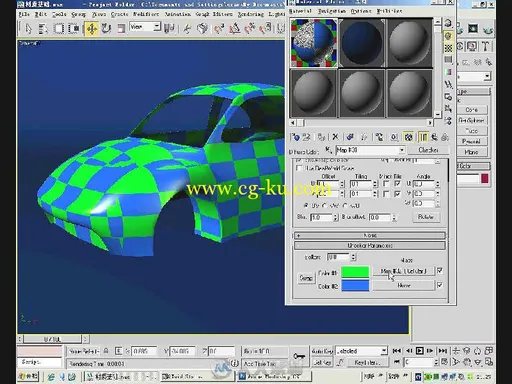
Task: Enable Use Real-World Scale checkbox
Action: (299, 168)
